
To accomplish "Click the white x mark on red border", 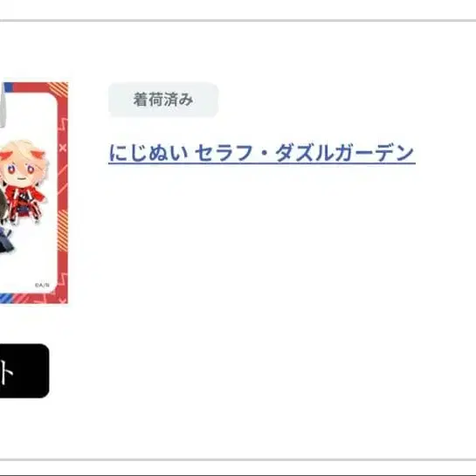I will click(x=63, y=148).
